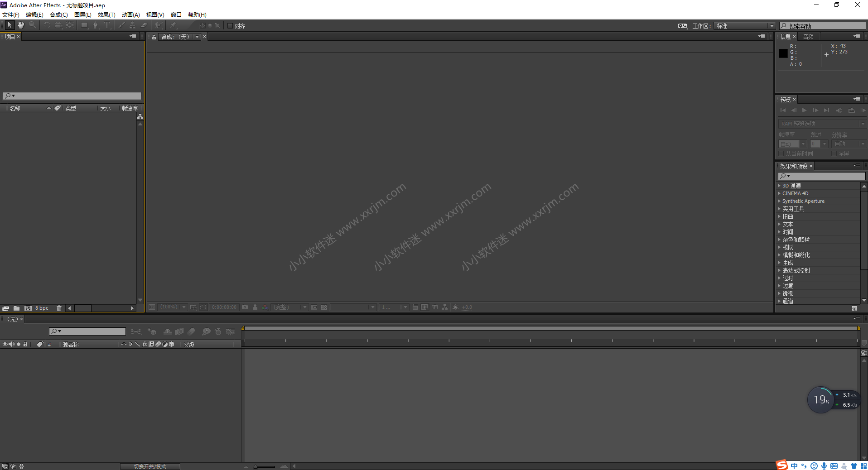Select the Clone Stamp tool
Viewport: 868px width, 470px height.
point(133,25)
